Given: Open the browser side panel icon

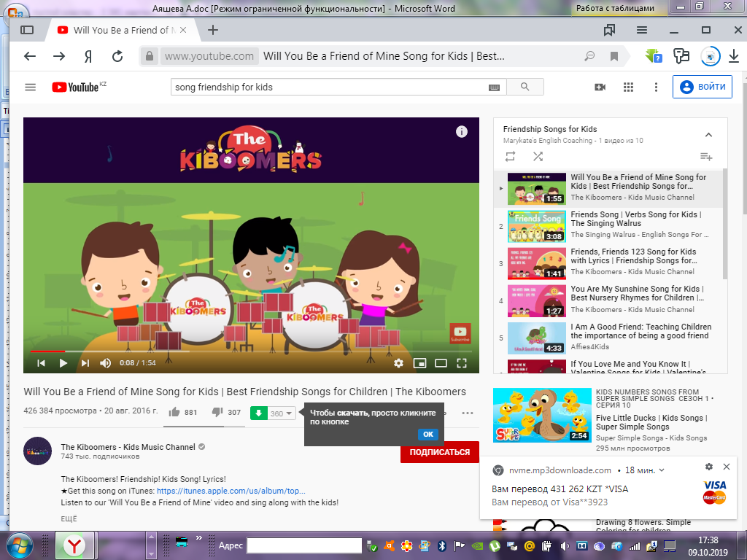Looking at the screenshot, I should point(27,30).
